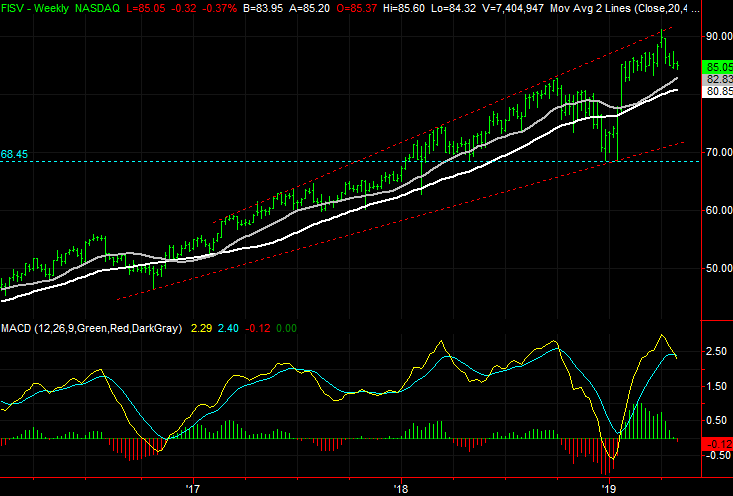Viewport: 733px width, 496px height.
Task: Click the ask value A=85.20
Action: point(309,8)
